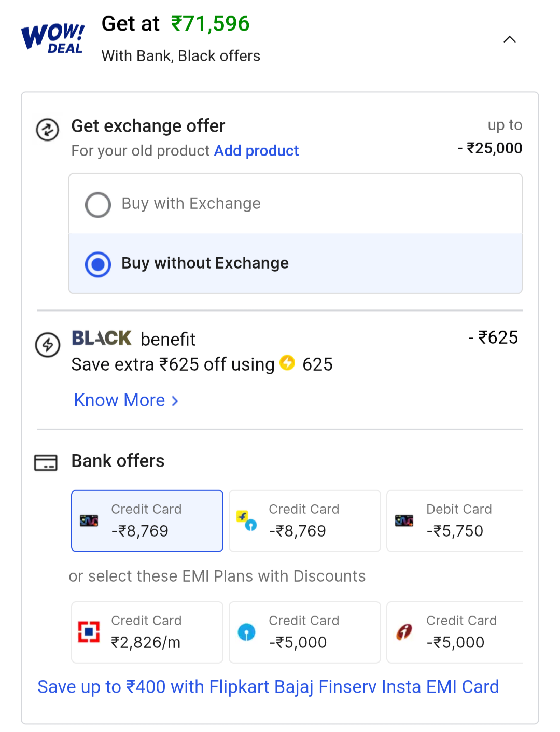The height and width of the screenshot is (732, 560).
Task: Select the middle EMI Credit Card -₹5,000 plan
Action: pyautogui.click(x=305, y=632)
